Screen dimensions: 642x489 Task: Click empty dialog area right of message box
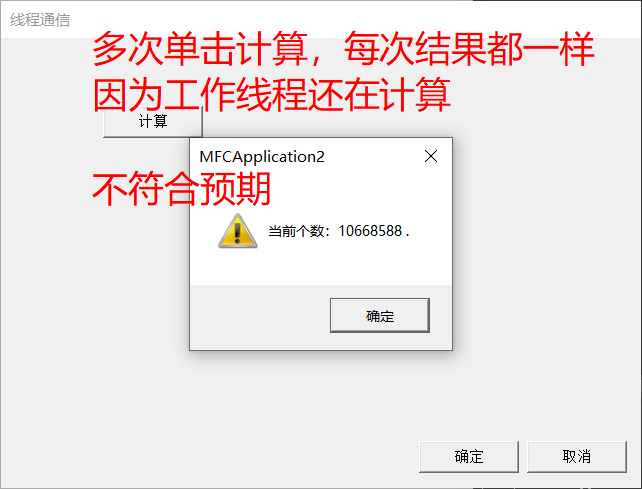point(547,246)
